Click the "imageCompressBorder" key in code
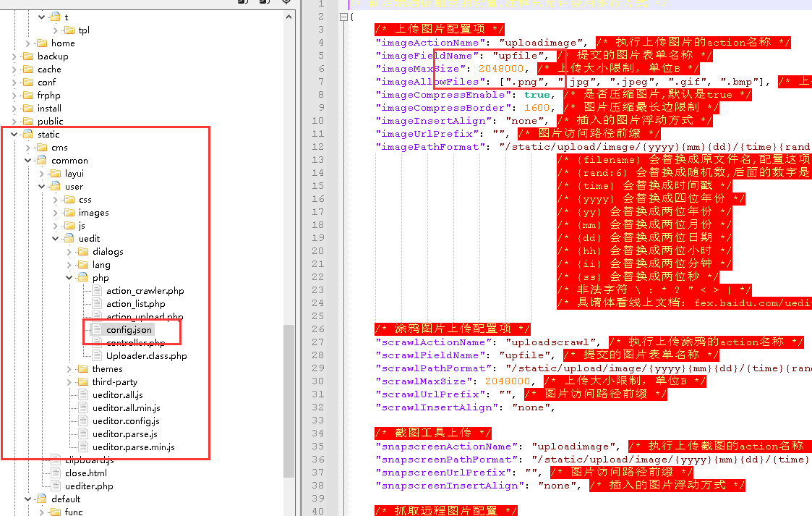 443,108
